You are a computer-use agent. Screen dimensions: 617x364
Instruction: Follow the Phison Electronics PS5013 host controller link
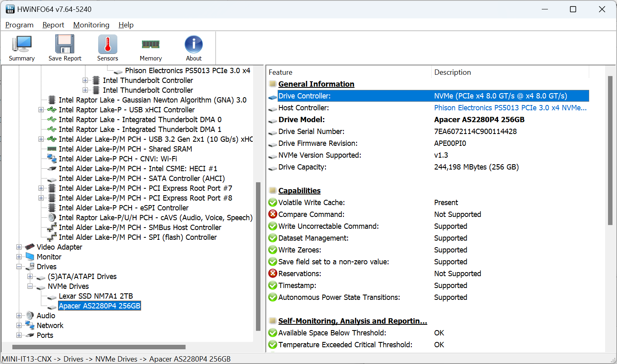pyautogui.click(x=510, y=107)
